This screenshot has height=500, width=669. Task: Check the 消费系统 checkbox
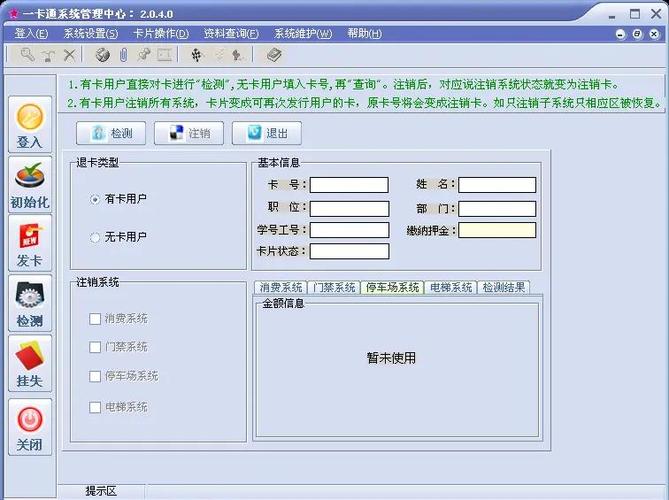pos(95,319)
